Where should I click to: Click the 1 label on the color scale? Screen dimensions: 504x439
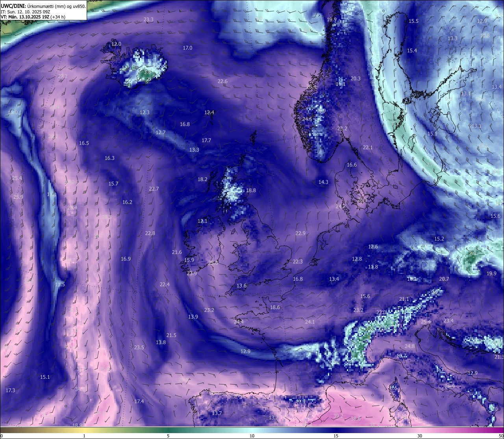click(84, 436)
